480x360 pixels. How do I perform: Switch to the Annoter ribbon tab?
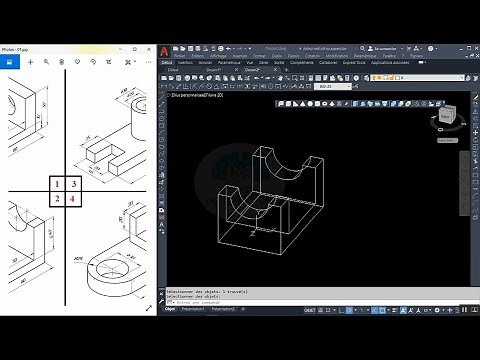pyautogui.click(x=205, y=62)
